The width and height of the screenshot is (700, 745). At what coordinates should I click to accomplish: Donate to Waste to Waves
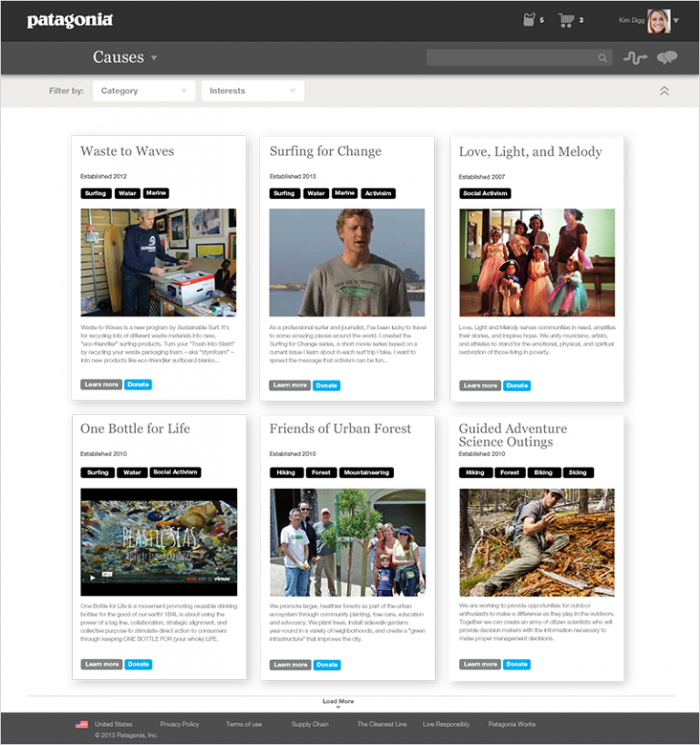pyautogui.click(x=139, y=385)
